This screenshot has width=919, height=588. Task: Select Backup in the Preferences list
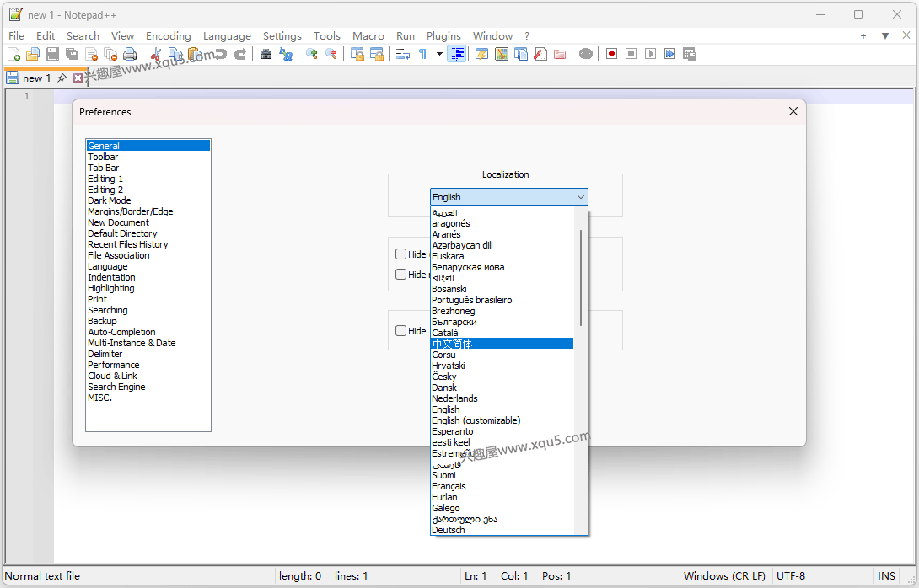148,321
